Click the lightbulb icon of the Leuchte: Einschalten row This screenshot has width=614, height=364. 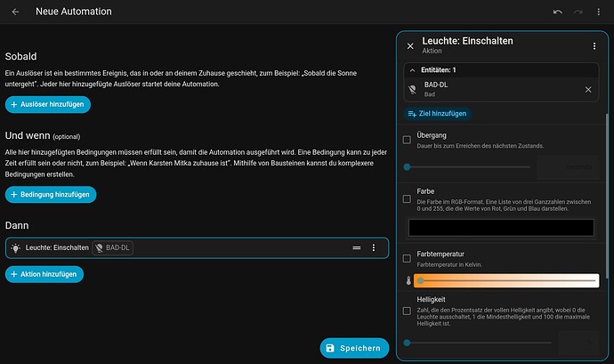(16, 247)
